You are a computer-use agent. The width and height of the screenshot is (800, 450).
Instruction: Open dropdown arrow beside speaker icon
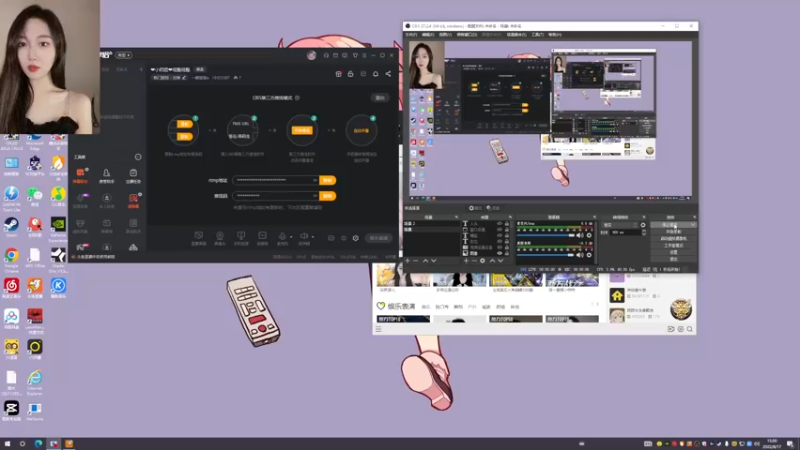pos(313,237)
